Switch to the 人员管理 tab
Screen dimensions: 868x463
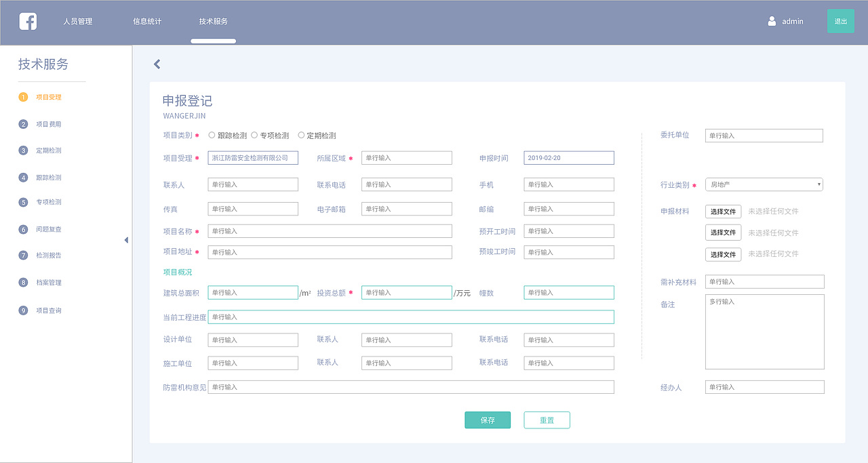coord(77,21)
